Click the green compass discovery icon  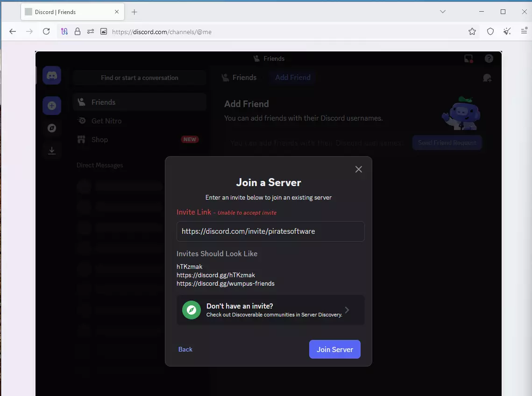[x=192, y=310]
